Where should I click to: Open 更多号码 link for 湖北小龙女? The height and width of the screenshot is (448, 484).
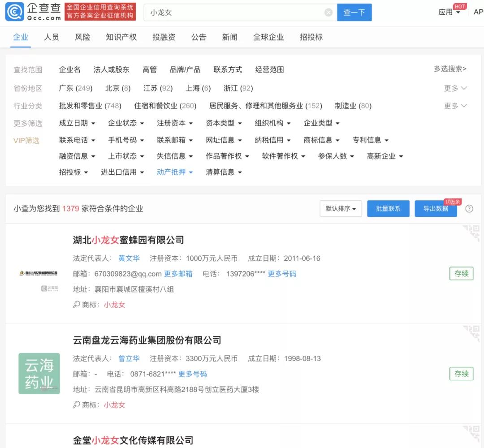tap(283, 274)
